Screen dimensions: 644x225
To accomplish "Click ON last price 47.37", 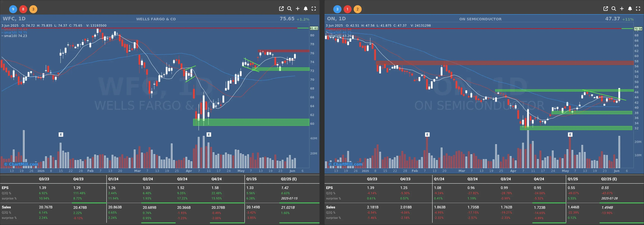I will point(612,19).
